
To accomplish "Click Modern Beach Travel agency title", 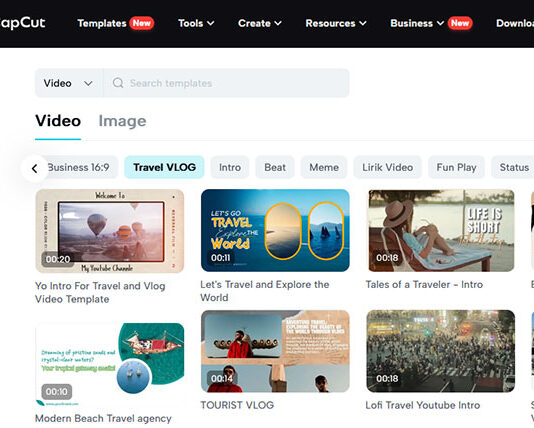I will [x=103, y=418].
